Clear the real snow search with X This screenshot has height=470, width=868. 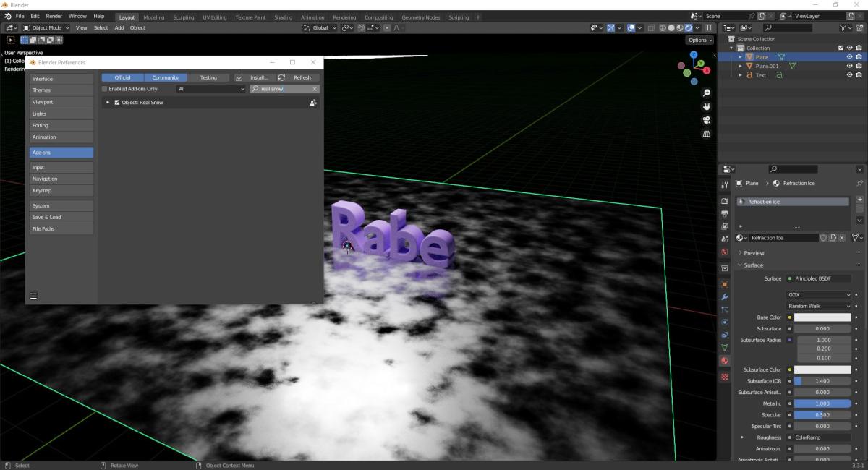click(x=315, y=89)
